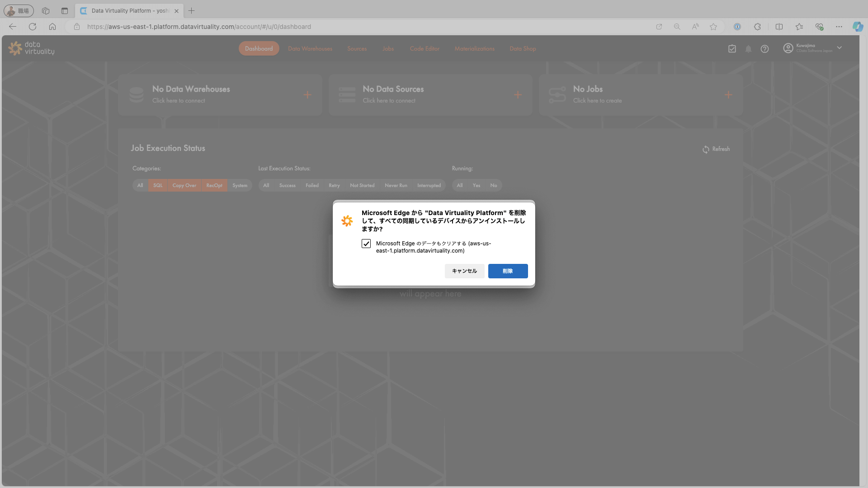Close the Data Virtuality Platform tab

(177, 11)
